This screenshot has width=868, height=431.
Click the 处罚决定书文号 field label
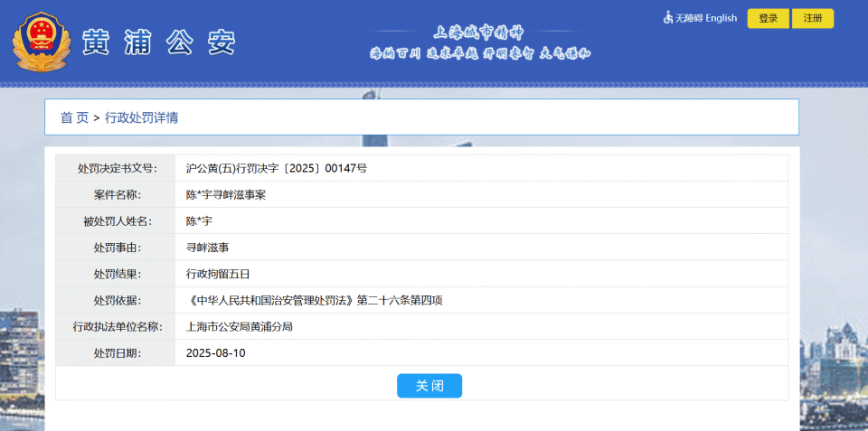117,168
